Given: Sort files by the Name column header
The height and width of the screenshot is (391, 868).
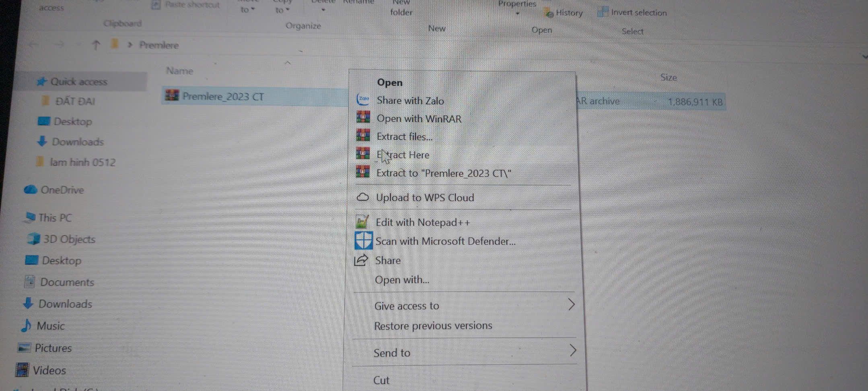Looking at the screenshot, I should (x=180, y=71).
